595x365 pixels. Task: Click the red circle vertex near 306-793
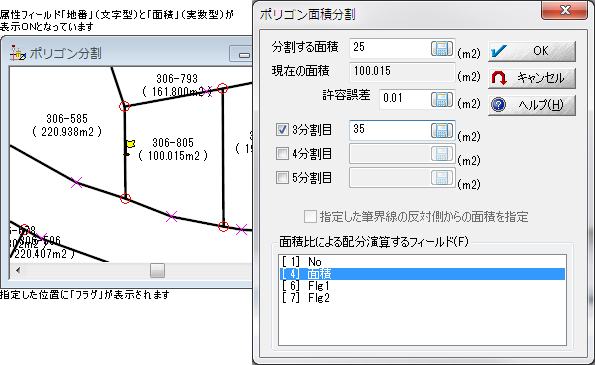[222, 88]
